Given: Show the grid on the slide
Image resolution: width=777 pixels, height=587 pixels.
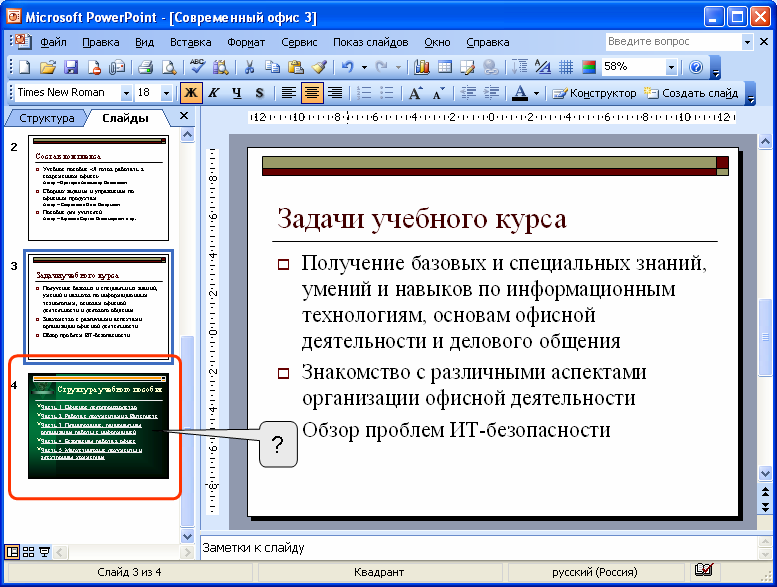Looking at the screenshot, I should click(x=566, y=67).
